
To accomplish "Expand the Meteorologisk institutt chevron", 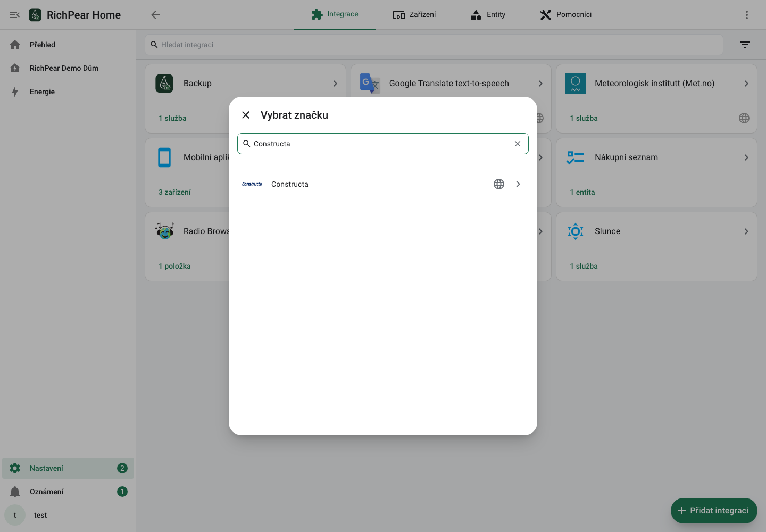I will [746, 84].
